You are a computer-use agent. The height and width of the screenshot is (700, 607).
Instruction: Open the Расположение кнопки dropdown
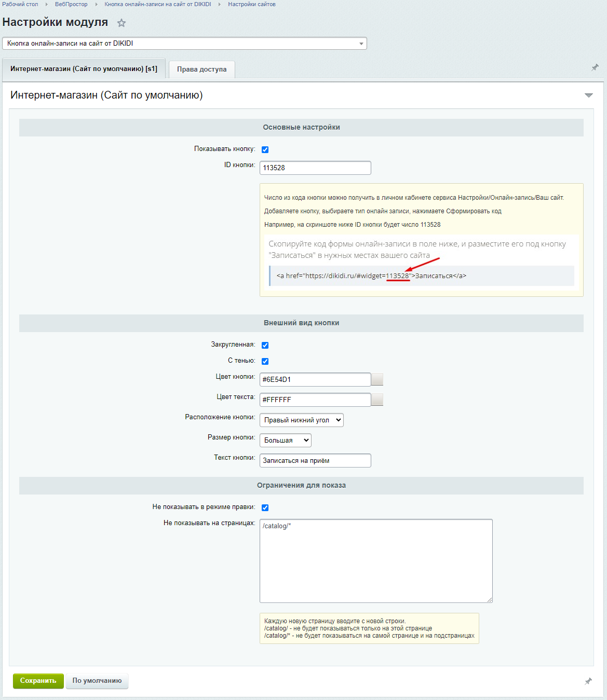[x=301, y=420]
